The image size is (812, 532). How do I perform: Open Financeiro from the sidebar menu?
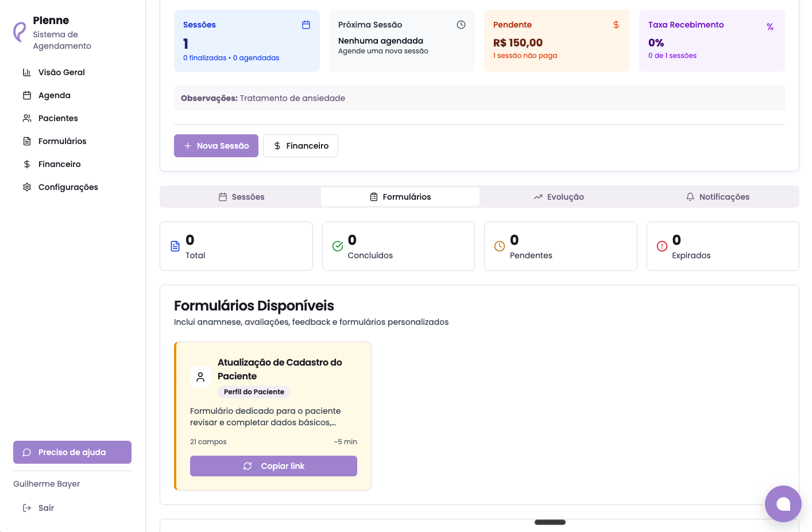[59, 164]
